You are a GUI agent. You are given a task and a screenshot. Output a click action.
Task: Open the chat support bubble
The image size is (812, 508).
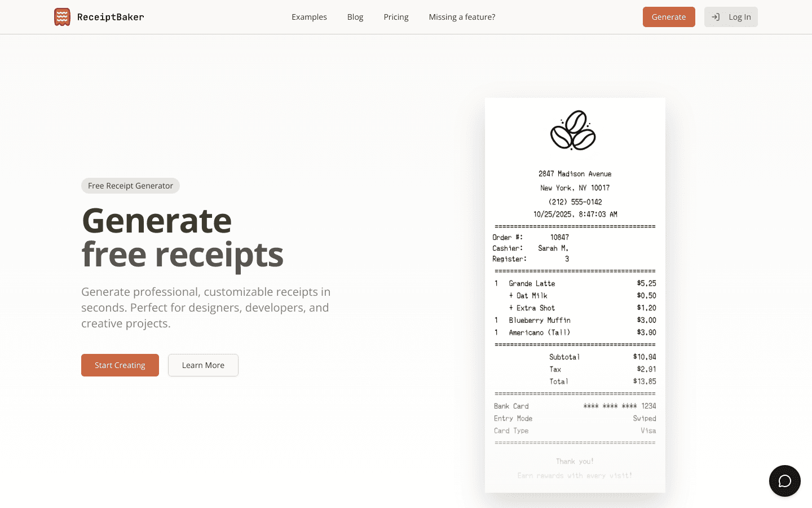coord(785,481)
